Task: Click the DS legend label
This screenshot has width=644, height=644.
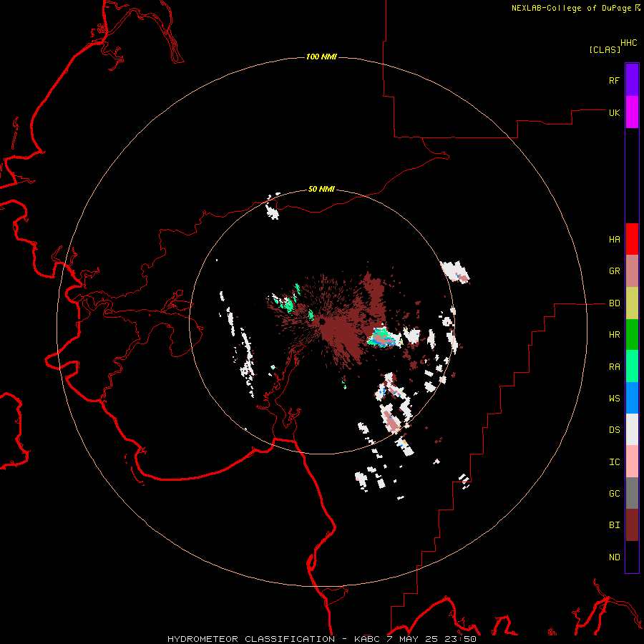Action: 614,430
